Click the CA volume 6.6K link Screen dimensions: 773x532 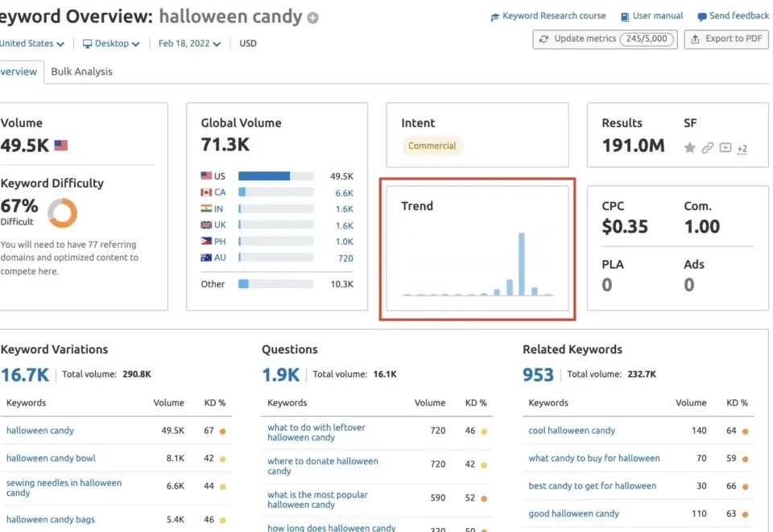tap(344, 193)
